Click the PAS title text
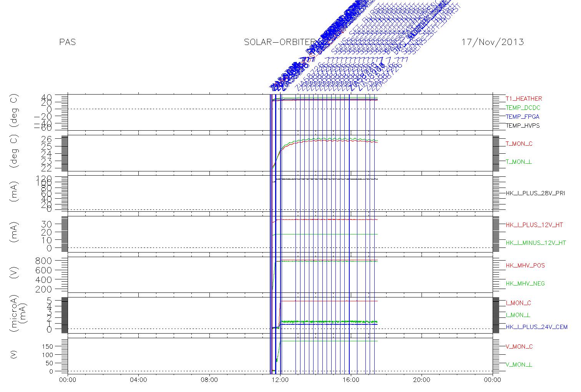The image size is (581, 392). coord(68,42)
